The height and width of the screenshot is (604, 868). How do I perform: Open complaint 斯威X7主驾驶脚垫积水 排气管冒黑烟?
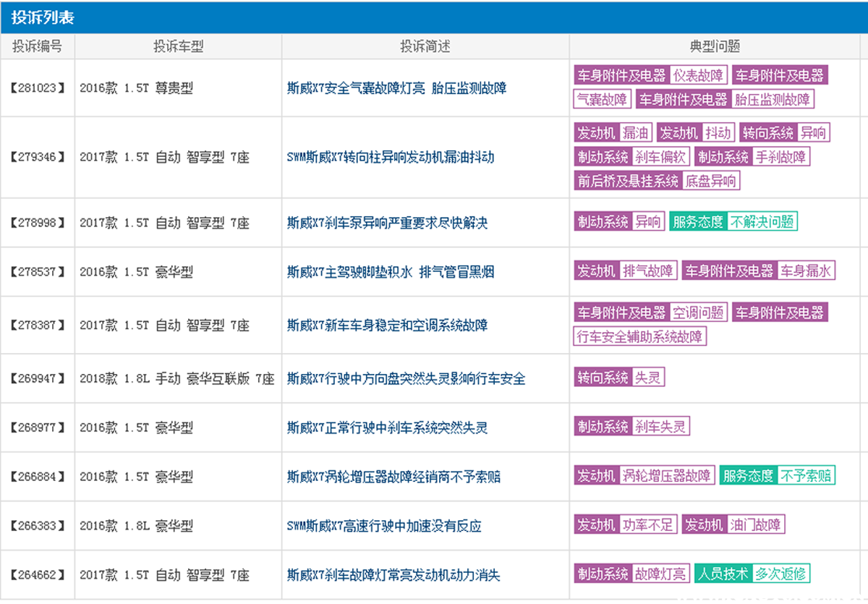click(391, 272)
